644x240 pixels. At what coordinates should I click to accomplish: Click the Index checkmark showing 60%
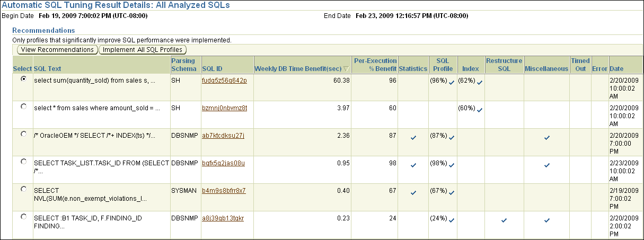click(x=479, y=110)
